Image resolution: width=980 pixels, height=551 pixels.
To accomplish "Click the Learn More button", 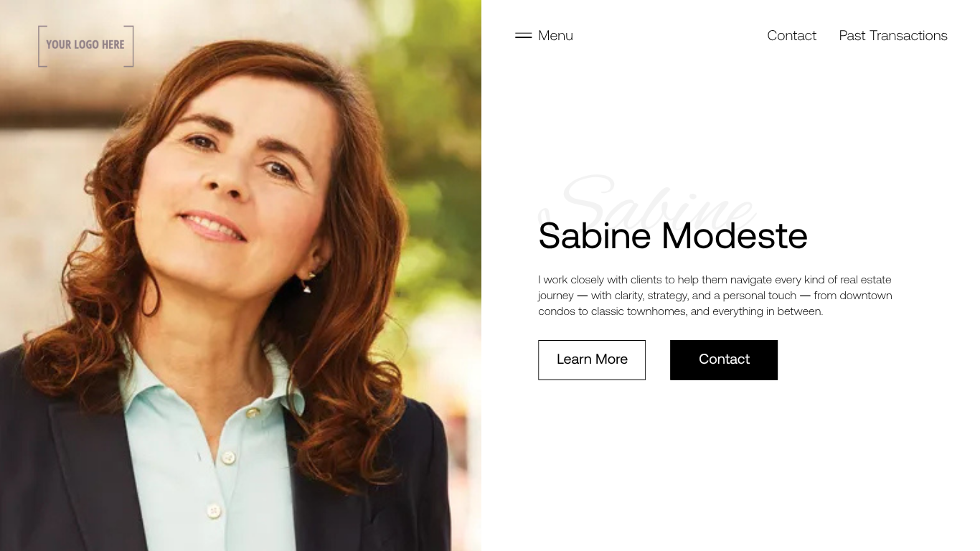I will point(592,360).
